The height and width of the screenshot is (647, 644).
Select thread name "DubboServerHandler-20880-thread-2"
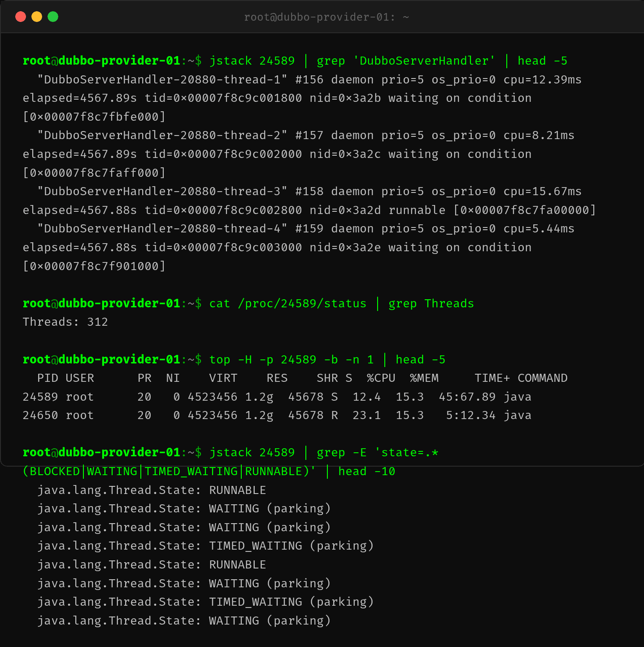162,135
